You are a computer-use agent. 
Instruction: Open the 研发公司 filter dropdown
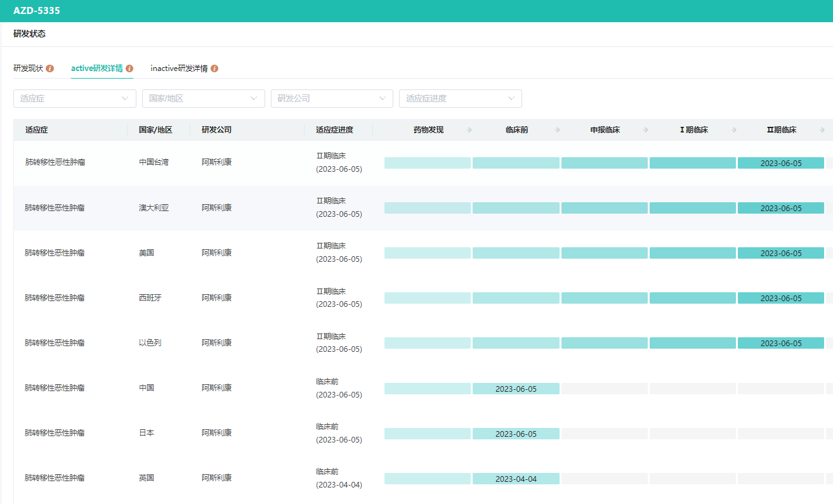point(332,98)
